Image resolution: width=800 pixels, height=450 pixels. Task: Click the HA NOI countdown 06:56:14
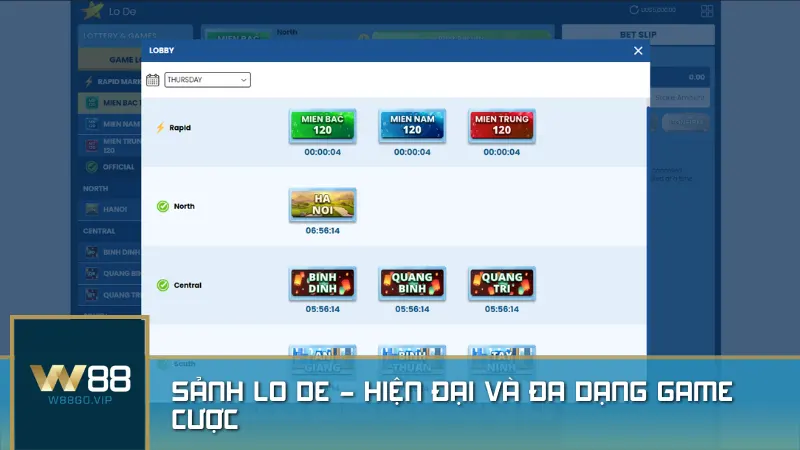(x=322, y=231)
